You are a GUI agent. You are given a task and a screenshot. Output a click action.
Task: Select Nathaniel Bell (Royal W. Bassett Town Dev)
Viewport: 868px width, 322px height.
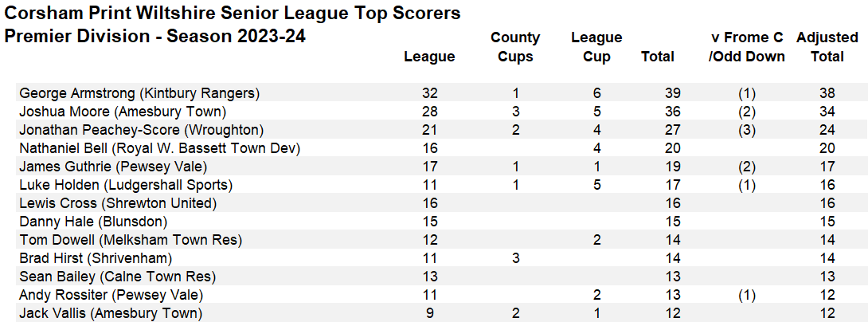[x=158, y=148]
